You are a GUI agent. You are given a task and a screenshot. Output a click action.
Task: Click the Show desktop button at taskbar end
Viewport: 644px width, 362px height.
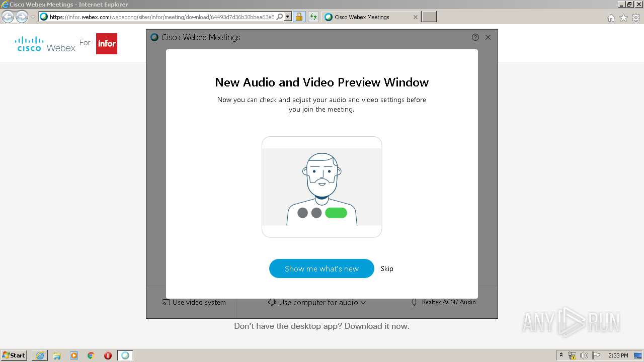pos(638,355)
